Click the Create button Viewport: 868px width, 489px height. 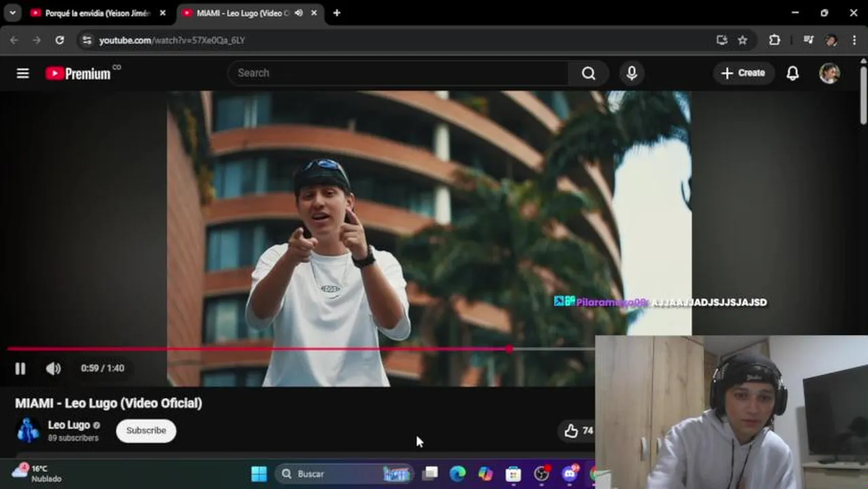click(x=744, y=73)
